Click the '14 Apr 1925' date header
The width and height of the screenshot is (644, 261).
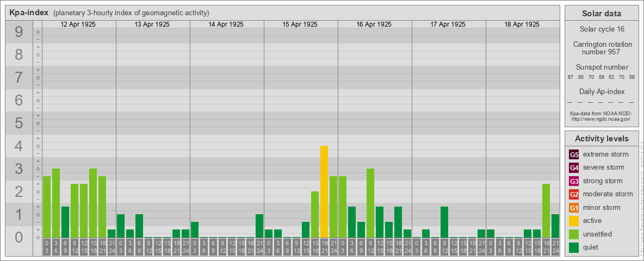tap(226, 24)
